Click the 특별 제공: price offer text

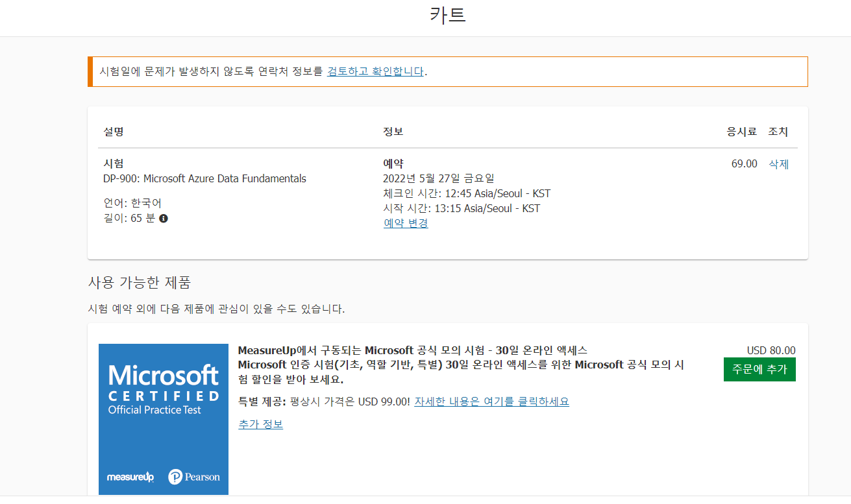pyautogui.click(x=324, y=402)
